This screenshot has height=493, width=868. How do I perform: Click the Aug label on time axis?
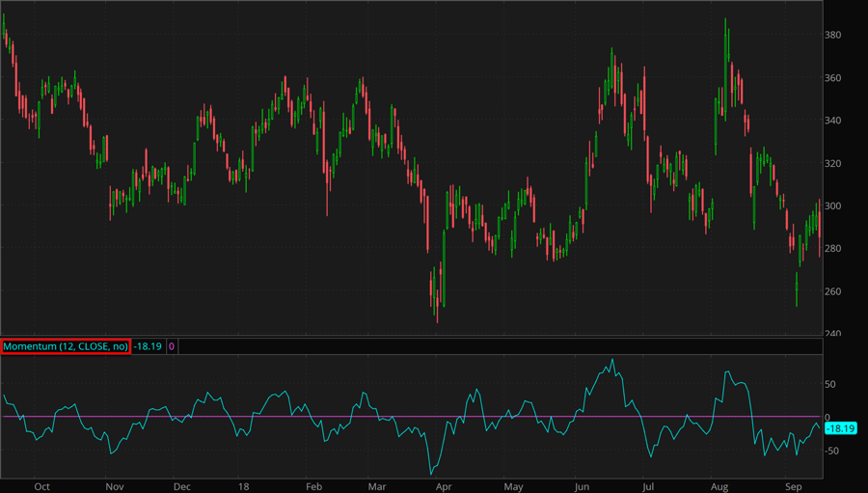point(720,487)
